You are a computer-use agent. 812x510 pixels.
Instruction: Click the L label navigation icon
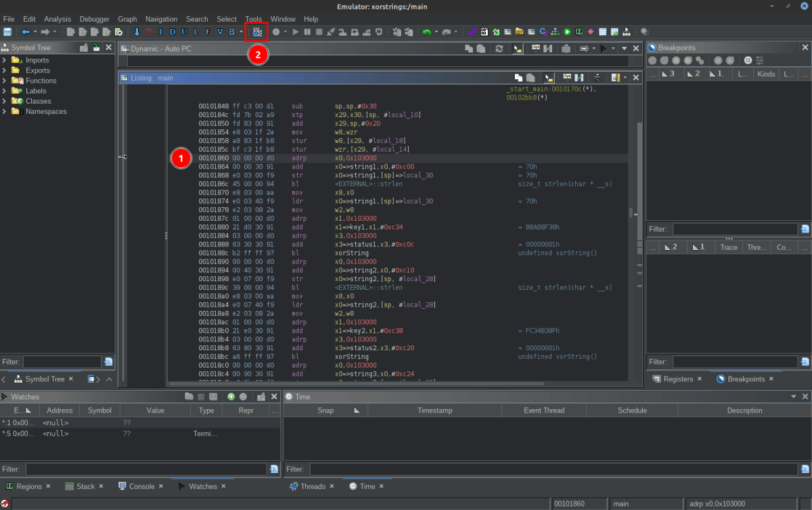coord(196,32)
